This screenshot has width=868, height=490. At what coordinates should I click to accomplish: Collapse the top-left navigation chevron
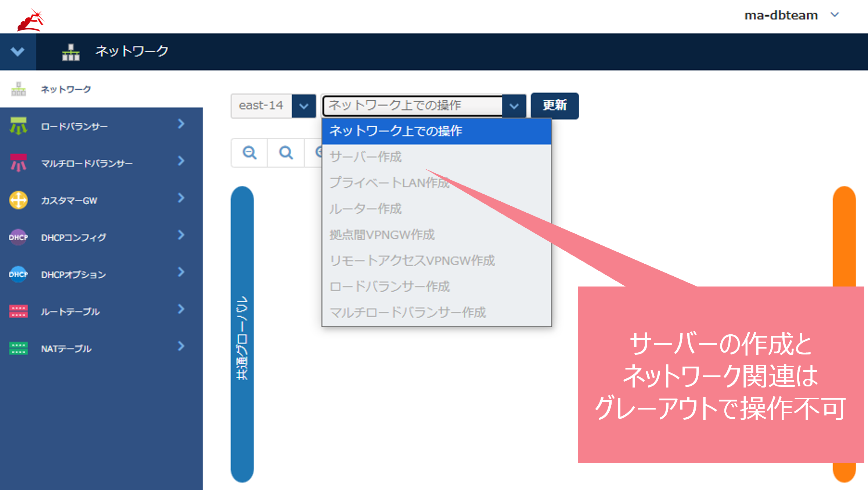[18, 51]
